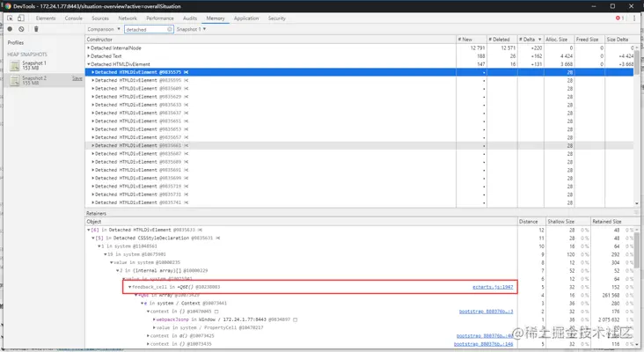Expand the Detached Text row

pos(88,56)
